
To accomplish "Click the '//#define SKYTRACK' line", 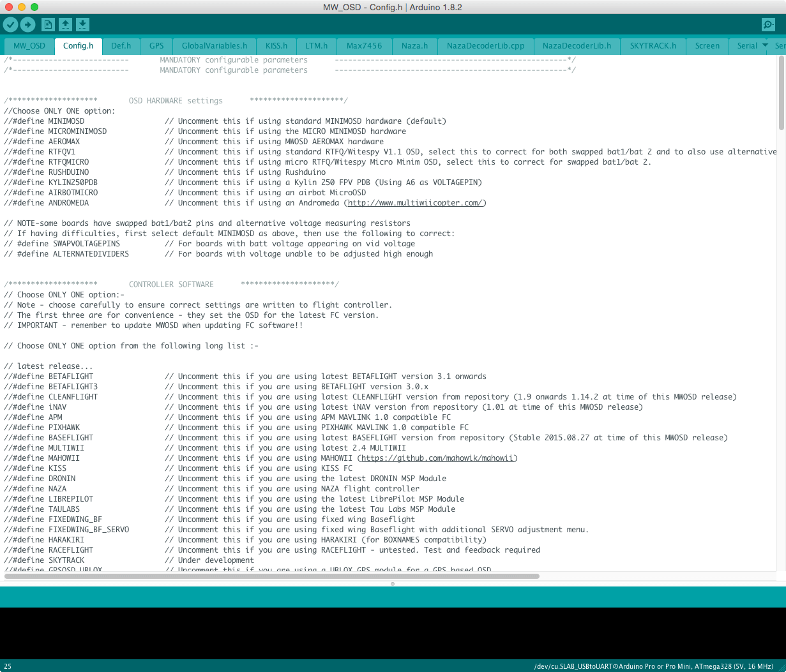I will coord(129,560).
